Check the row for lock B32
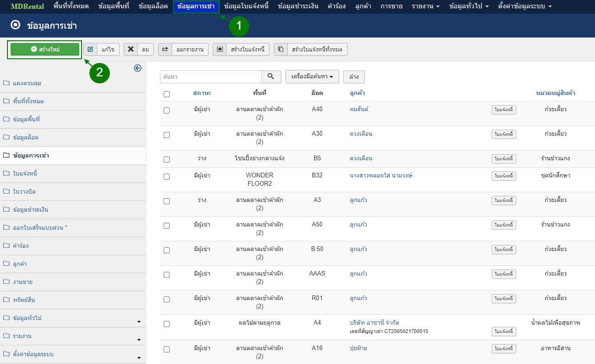The image size is (595, 364). (x=167, y=176)
